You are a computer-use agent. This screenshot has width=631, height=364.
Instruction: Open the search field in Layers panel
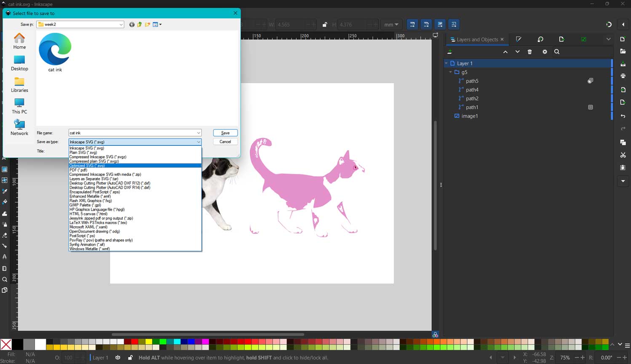click(x=557, y=51)
